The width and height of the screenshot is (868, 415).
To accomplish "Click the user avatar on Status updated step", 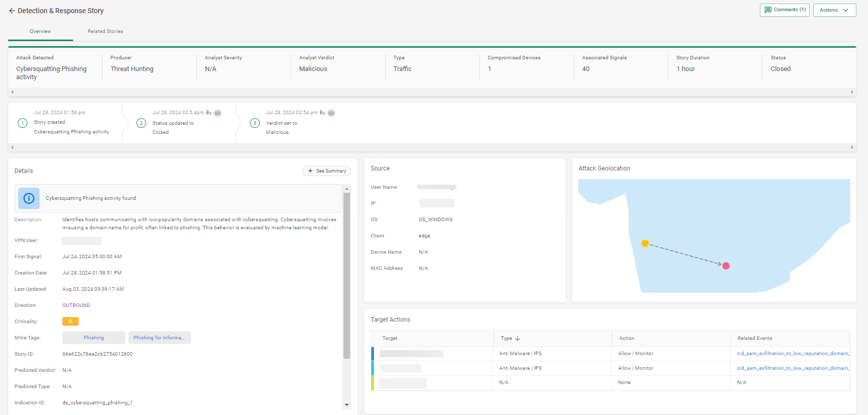I will [218, 113].
